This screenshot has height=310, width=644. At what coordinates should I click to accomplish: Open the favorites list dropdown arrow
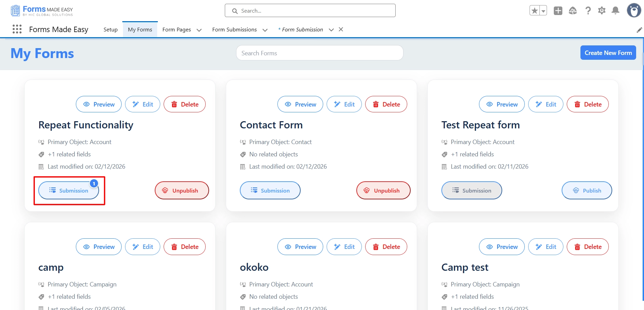point(543,11)
